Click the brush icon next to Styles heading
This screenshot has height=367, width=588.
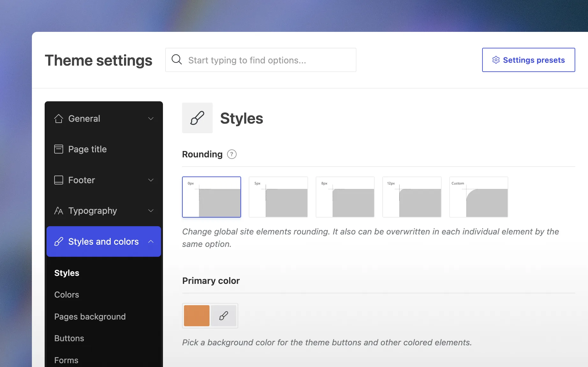(197, 118)
